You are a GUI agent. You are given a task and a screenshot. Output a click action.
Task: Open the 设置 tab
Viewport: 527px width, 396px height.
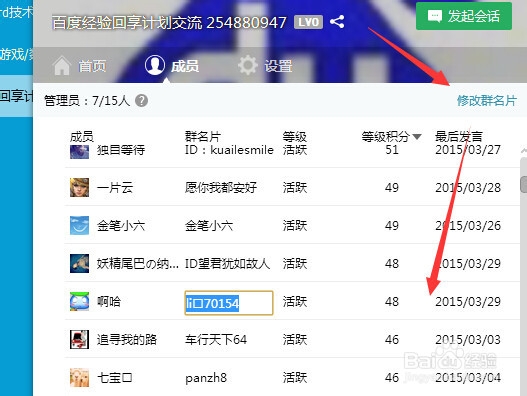(x=265, y=65)
